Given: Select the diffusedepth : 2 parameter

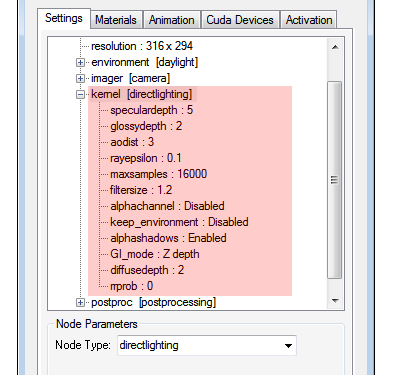Looking at the screenshot, I should click(x=147, y=270).
